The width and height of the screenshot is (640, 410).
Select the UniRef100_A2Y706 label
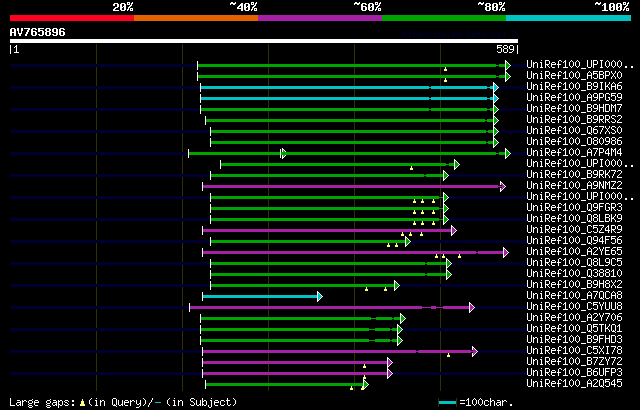tap(574, 318)
